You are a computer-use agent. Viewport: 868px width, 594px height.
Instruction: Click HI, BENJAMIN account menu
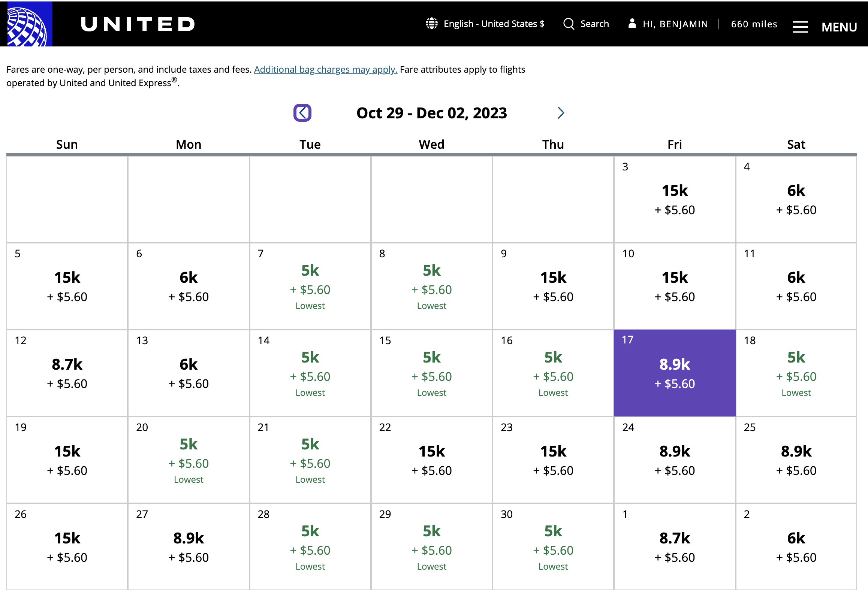click(675, 24)
